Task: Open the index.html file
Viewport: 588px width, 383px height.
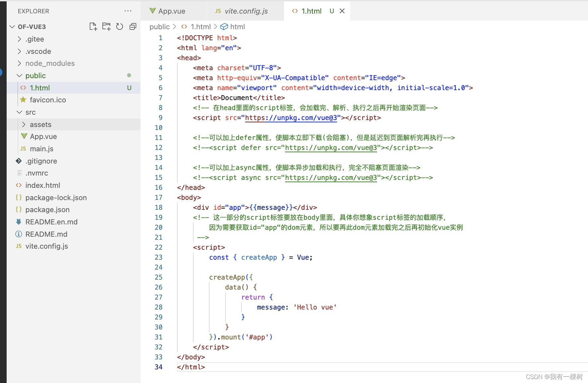Action: (43, 185)
